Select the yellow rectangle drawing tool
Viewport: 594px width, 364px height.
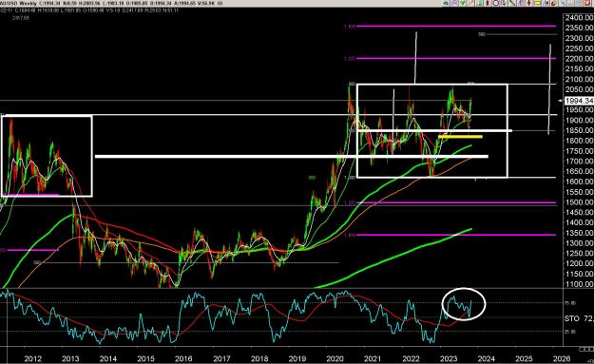click(537, 3)
